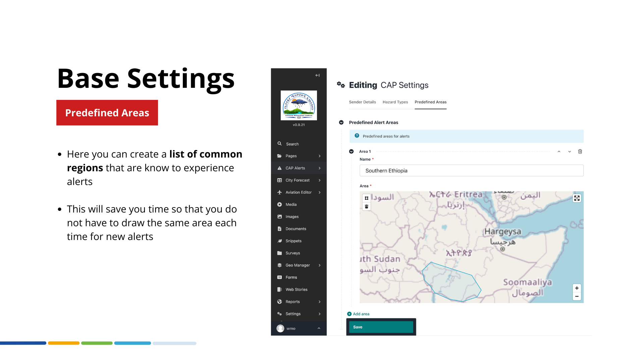Click the Name field containing Southern Ethiopia
The width and height of the screenshot is (644, 362).
pyautogui.click(x=472, y=171)
